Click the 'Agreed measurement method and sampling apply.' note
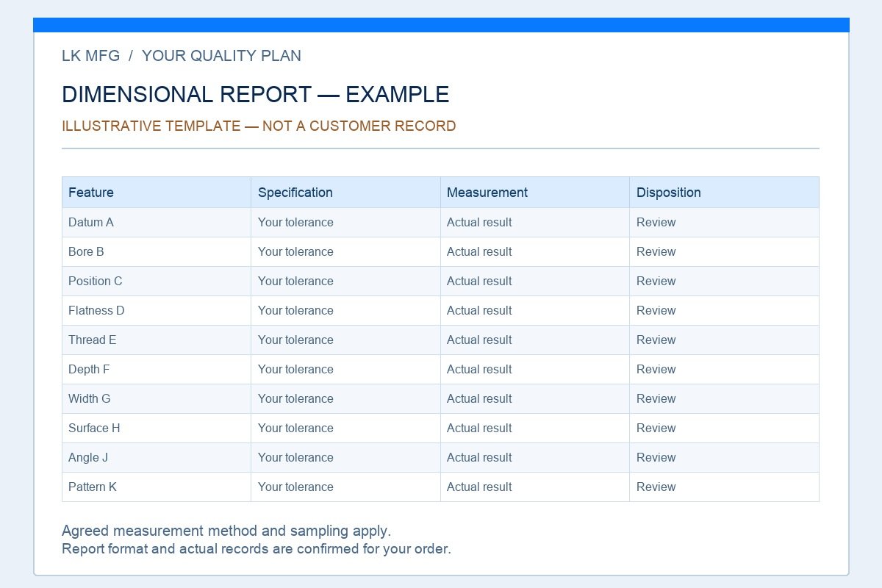The width and height of the screenshot is (882, 588). (x=226, y=531)
